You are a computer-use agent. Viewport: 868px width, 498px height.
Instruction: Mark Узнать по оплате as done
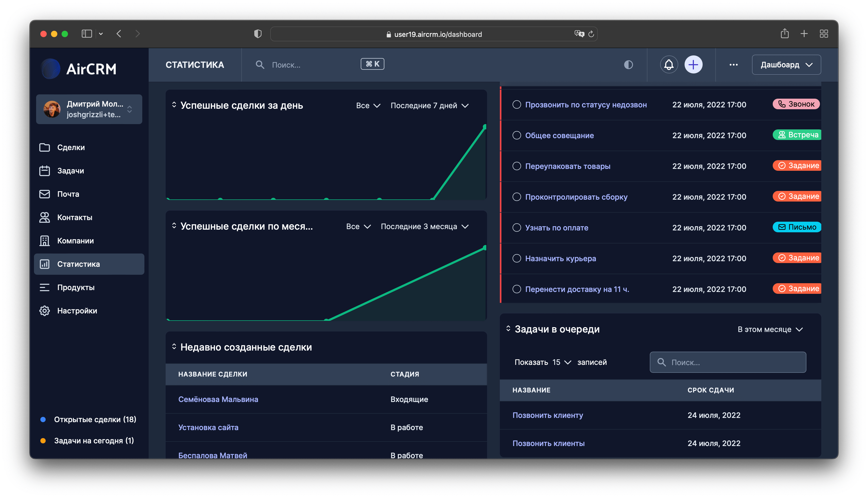point(517,227)
